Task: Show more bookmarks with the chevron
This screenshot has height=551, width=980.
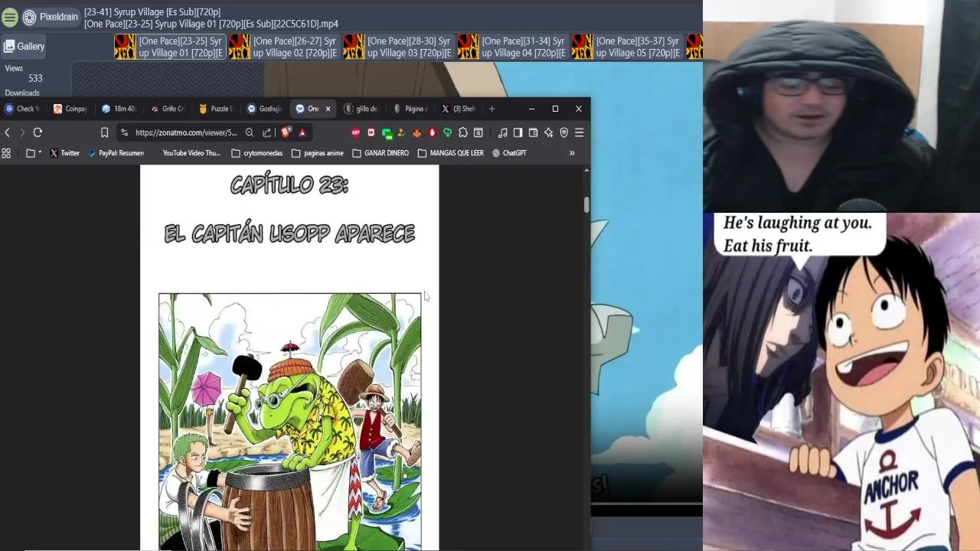Action: pos(572,153)
